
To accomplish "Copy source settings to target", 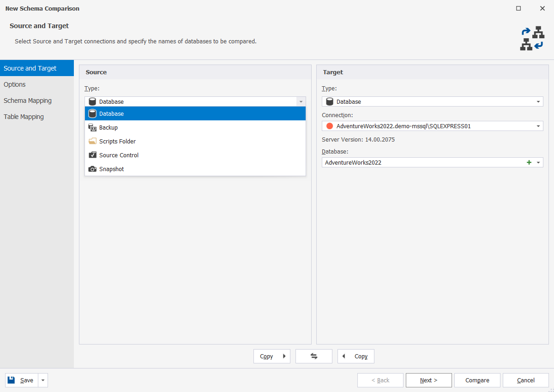I will (271, 356).
